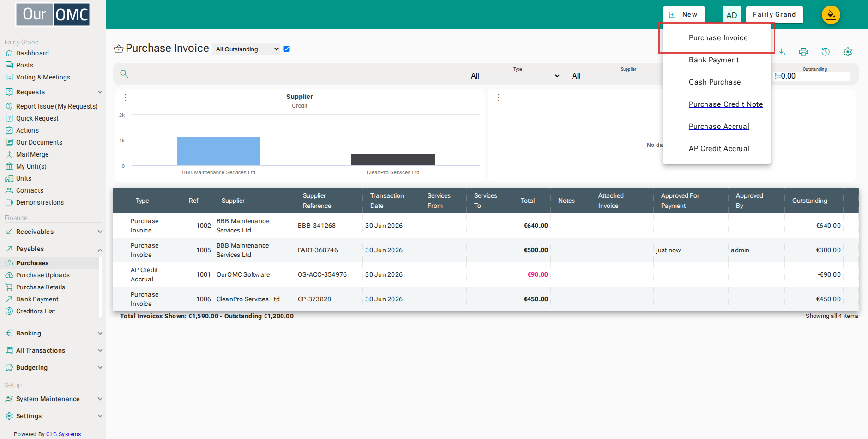Click the dark CleanPro Services chart bar
Image resolution: width=868 pixels, height=439 pixels.
click(393, 160)
